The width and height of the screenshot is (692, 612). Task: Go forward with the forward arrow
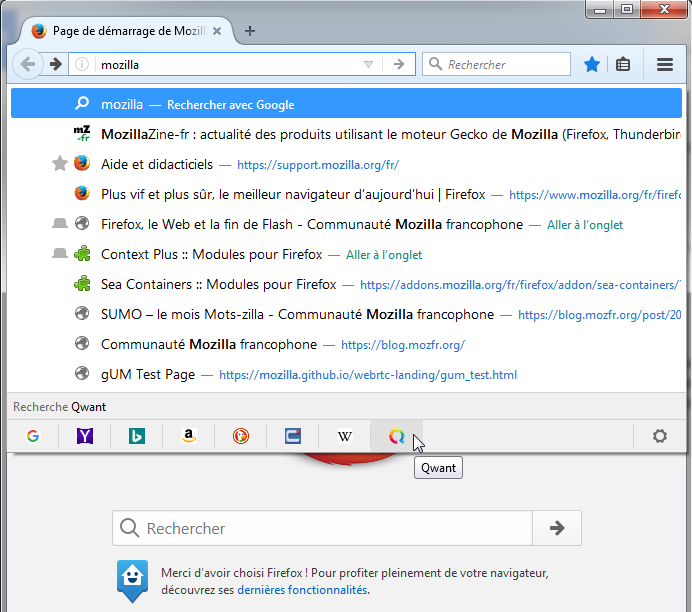[56, 64]
